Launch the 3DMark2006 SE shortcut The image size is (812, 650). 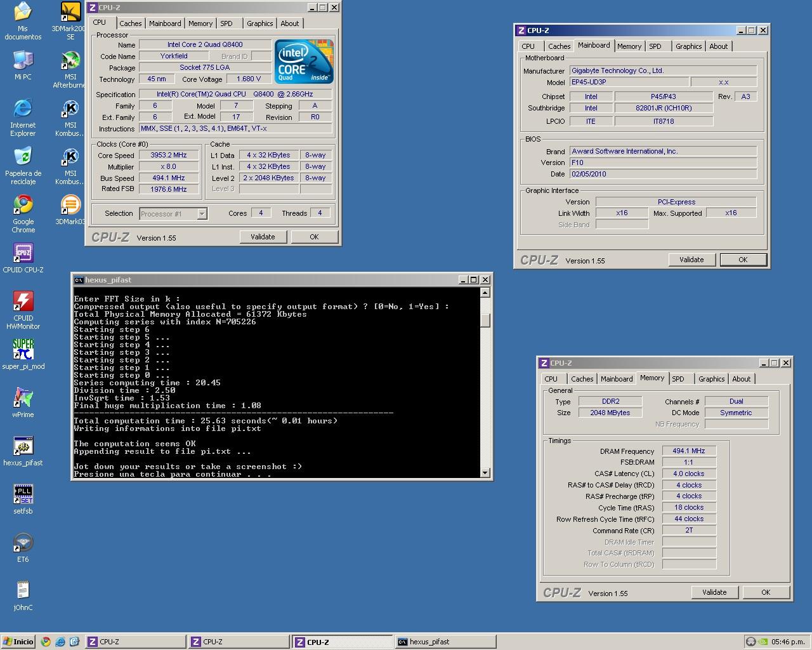pyautogui.click(x=70, y=21)
